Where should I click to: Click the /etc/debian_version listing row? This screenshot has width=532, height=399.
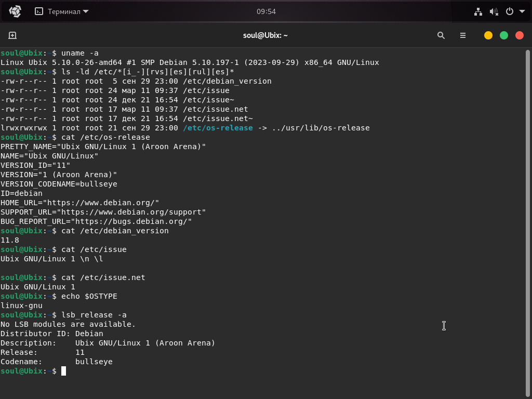coord(136,82)
